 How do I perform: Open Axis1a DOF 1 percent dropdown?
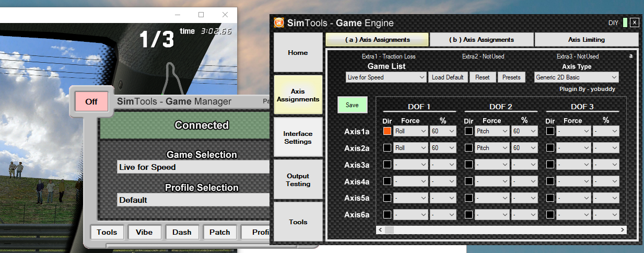(x=442, y=131)
